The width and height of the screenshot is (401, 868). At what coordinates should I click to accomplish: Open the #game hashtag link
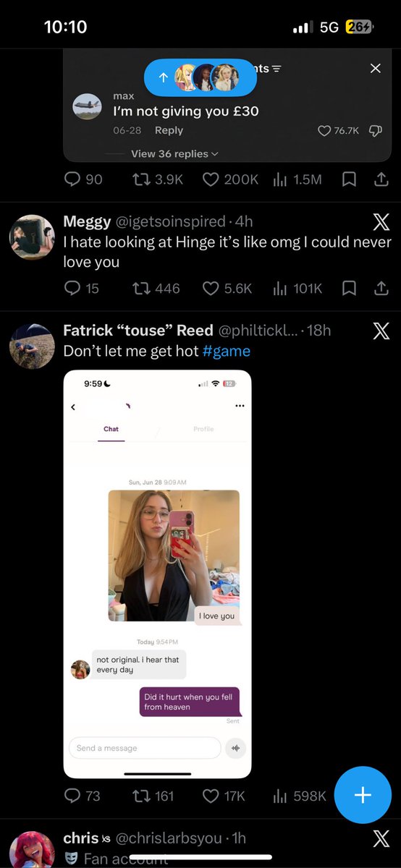point(227,351)
